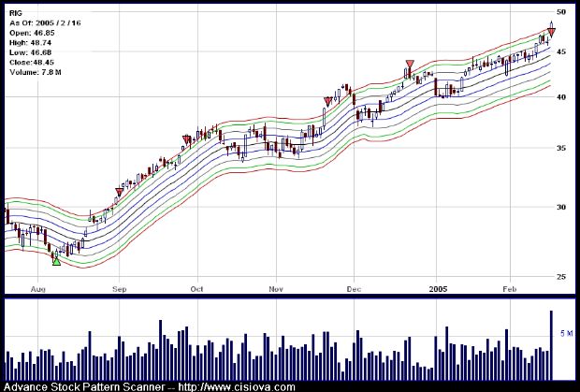This screenshot has width=580, height=392.
Task: Select the 25 price axis label
Action: pyautogui.click(x=561, y=276)
